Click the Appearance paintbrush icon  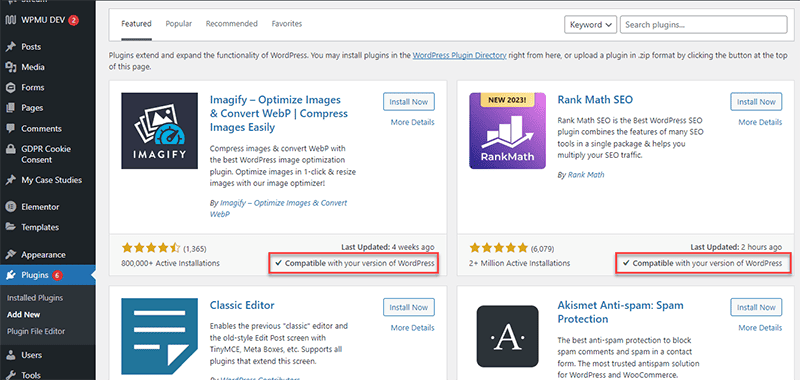(10, 255)
